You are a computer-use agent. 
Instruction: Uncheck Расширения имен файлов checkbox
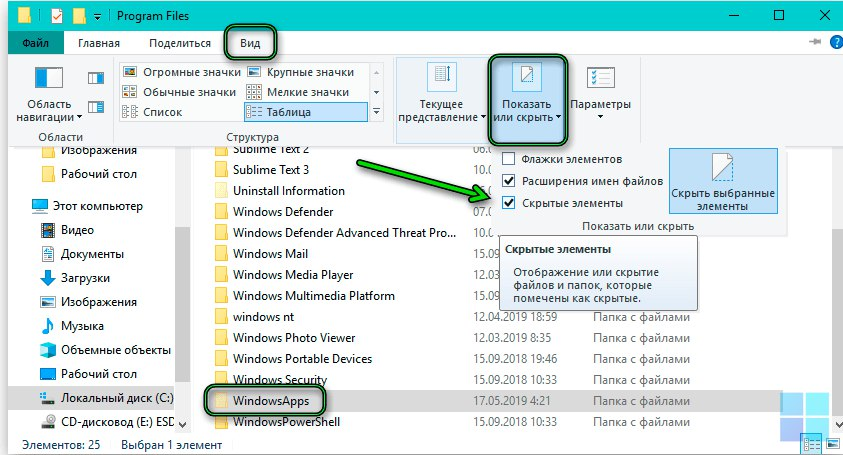coord(509,181)
